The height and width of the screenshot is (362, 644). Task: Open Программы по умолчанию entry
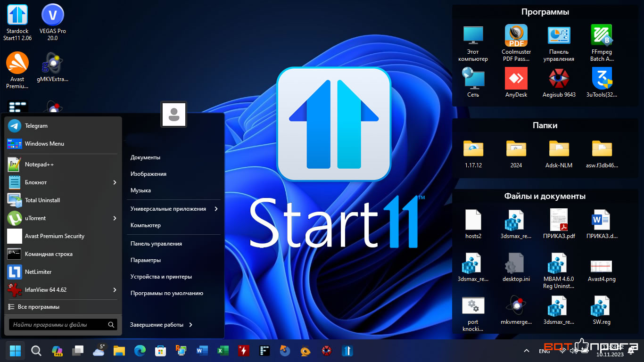[x=167, y=293]
